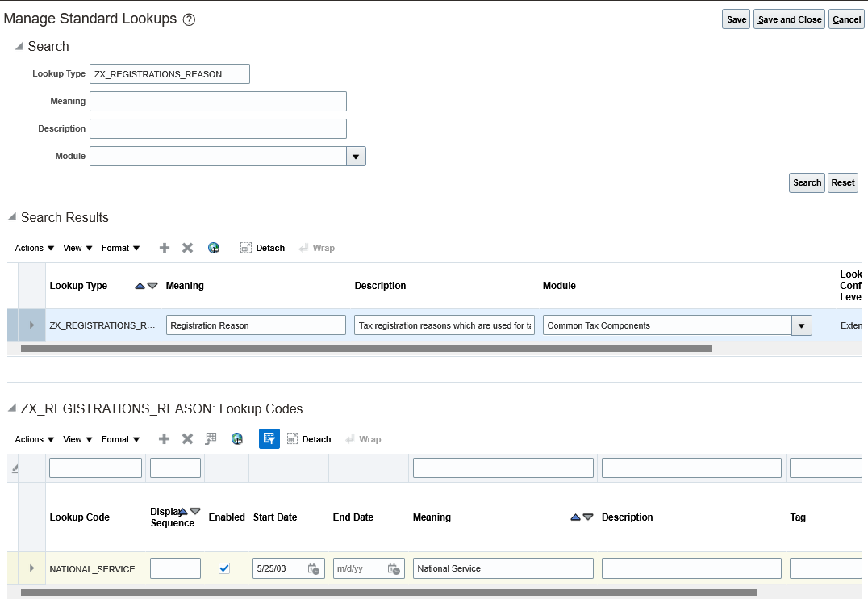
Task: Open Lookup Codes Actions menu
Action: point(35,439)
